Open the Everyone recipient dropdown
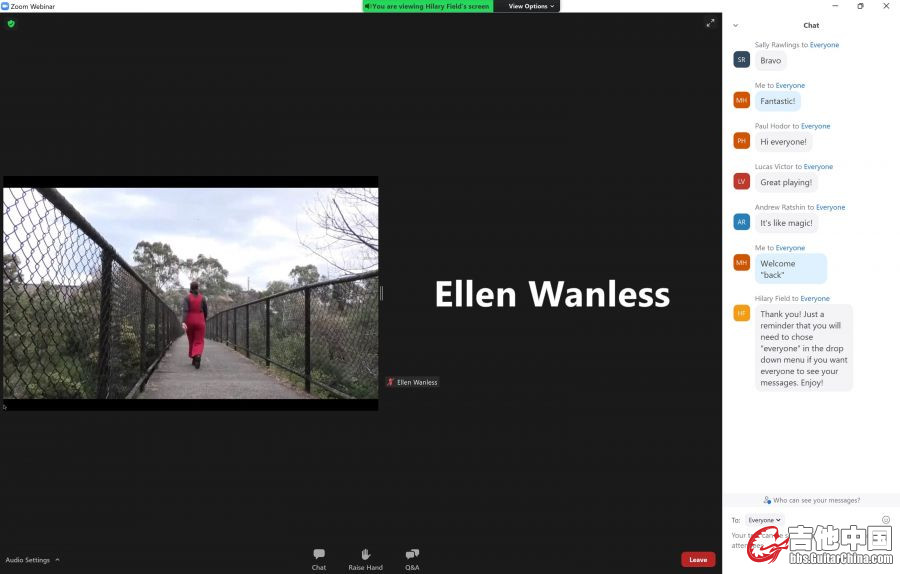This screenshot has width=900, height=574. (x=765, y=520)
